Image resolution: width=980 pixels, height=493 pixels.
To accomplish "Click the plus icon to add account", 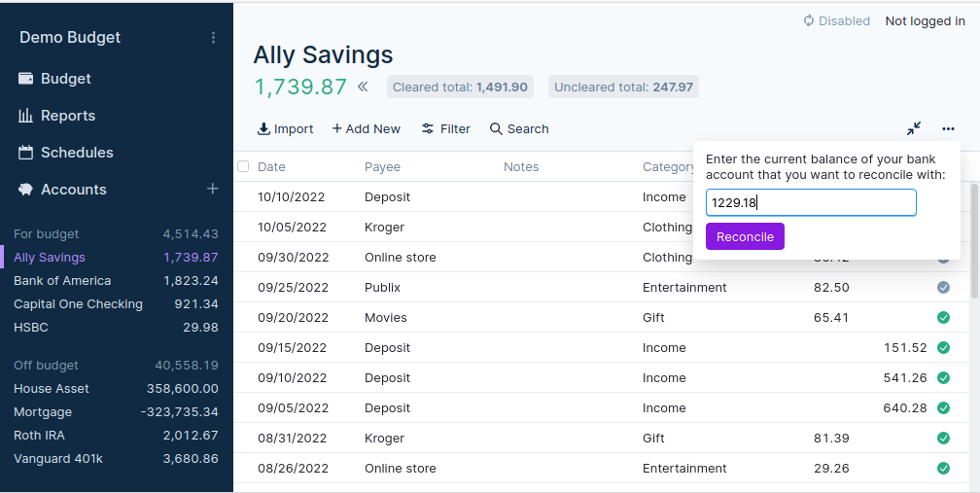I will coord(212,189).
